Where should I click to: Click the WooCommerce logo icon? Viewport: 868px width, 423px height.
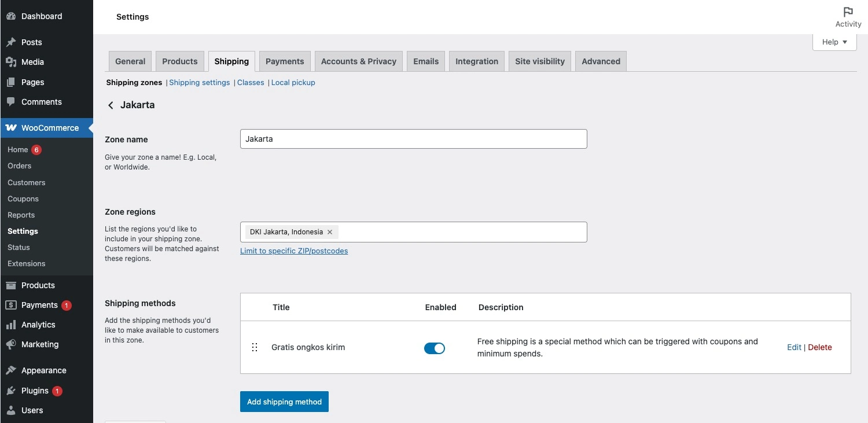click(11, 128)
